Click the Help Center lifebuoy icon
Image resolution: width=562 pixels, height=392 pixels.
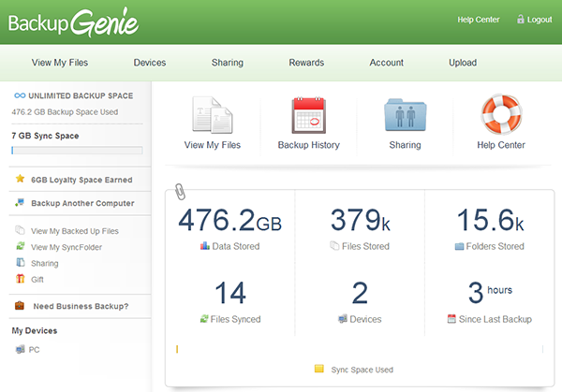[501, 114]
